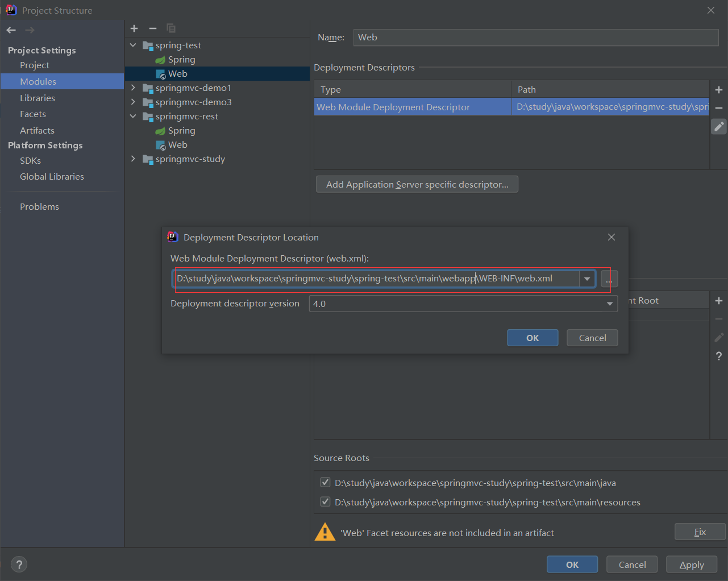Add a new module with the plus icon
The image size is (728, 581).
point(134,28)
